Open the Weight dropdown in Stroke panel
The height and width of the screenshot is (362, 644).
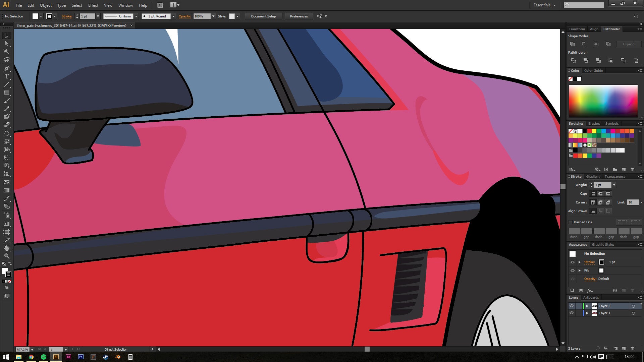coord(614,185)
